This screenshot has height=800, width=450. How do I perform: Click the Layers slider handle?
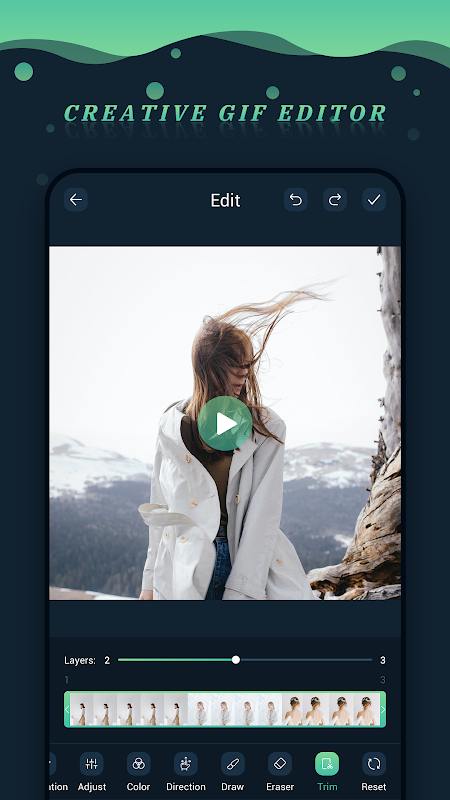[236, 660]
